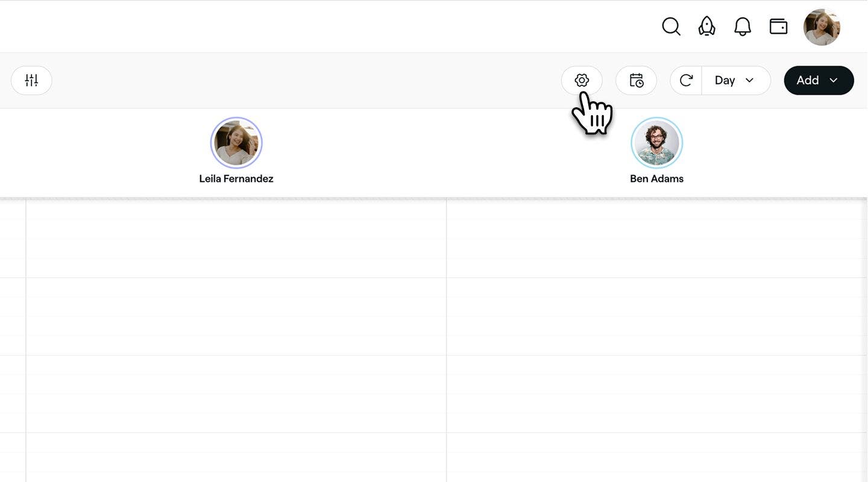This screenshot has width=868, height=482.
Task: Open the user profile avatar in header
Action: (x=822, y=27)
